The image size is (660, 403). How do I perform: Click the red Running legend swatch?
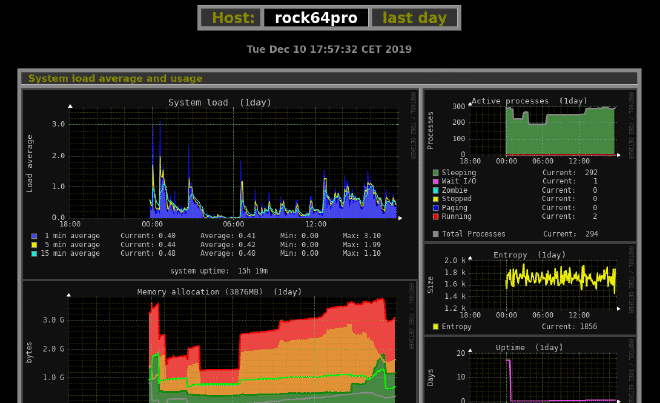436,217
